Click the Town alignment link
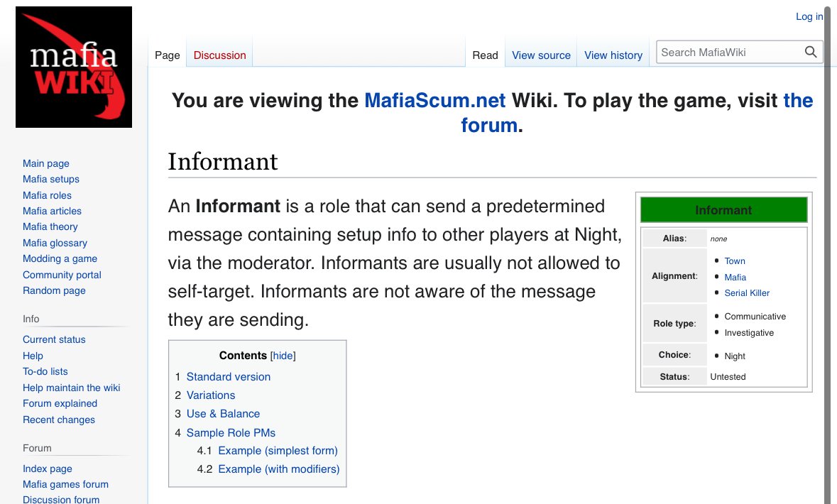 pos(735,261)
